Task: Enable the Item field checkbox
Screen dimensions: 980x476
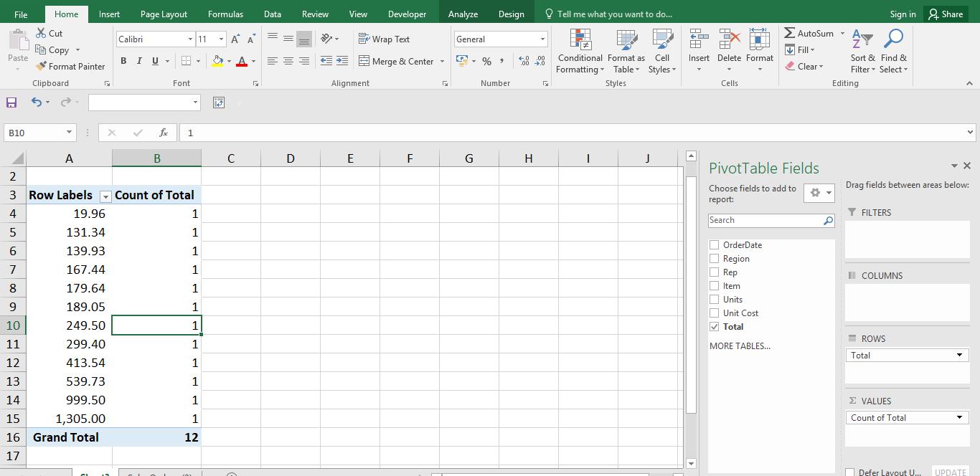Action: [x=715, y=285]
